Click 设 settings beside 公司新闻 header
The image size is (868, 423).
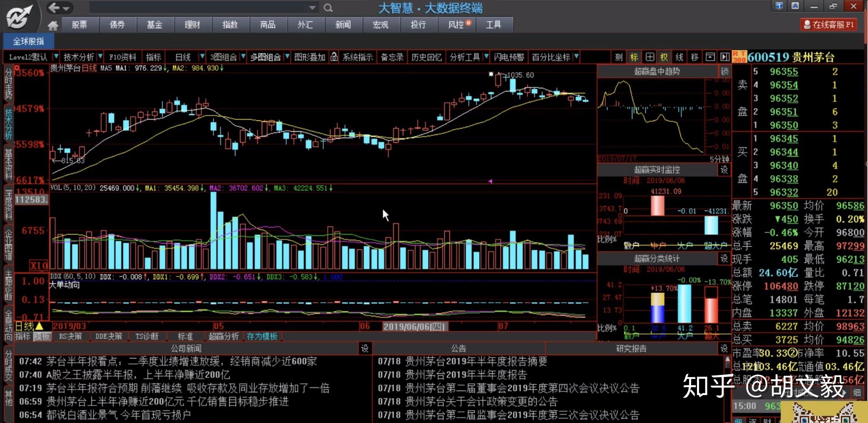pyautogui.click(x=365, y=348)
